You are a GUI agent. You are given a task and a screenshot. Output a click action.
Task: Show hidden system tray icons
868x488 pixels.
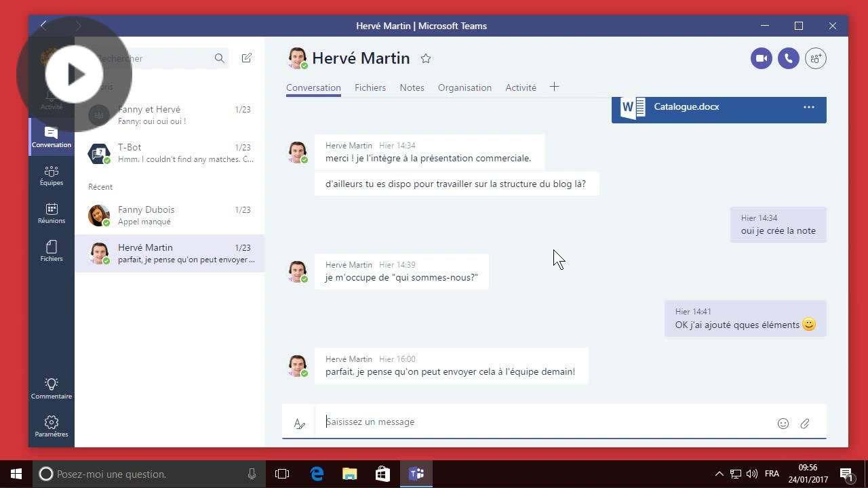719,474
